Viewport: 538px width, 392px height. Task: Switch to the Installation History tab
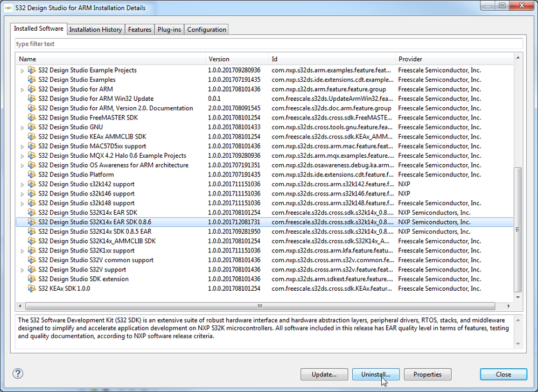[95, 30]
